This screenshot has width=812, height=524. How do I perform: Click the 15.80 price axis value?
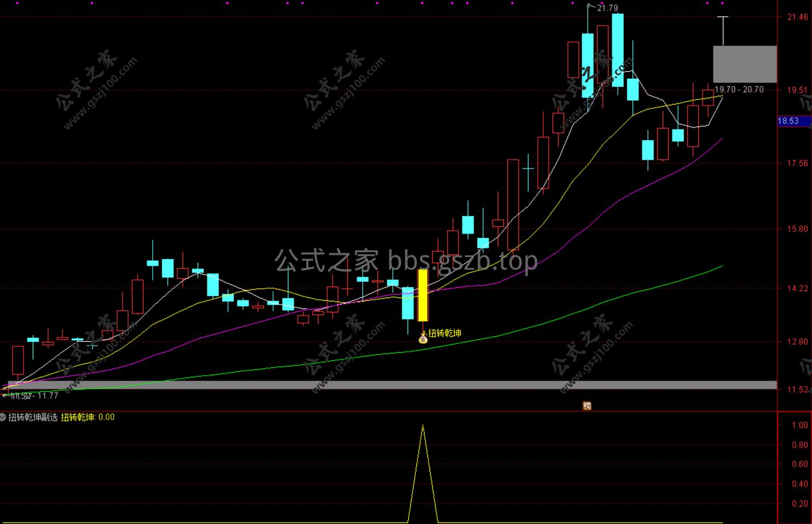(797, 229)
